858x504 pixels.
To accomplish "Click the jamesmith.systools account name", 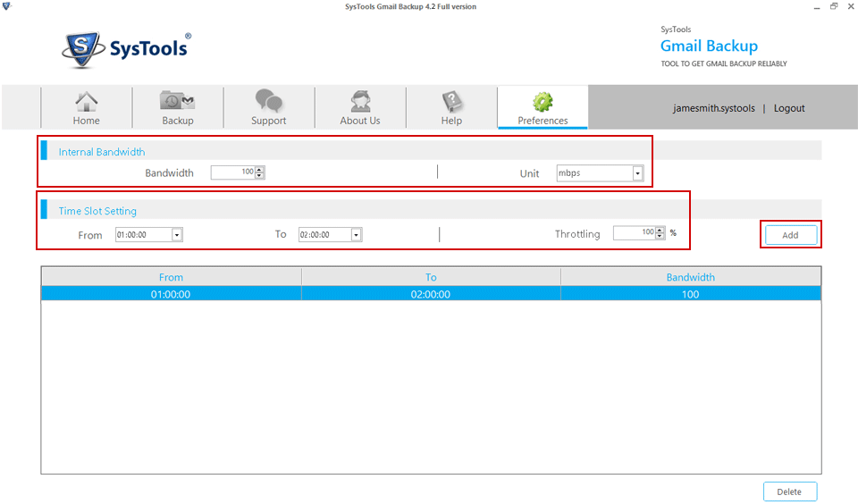I will point(713,108).
